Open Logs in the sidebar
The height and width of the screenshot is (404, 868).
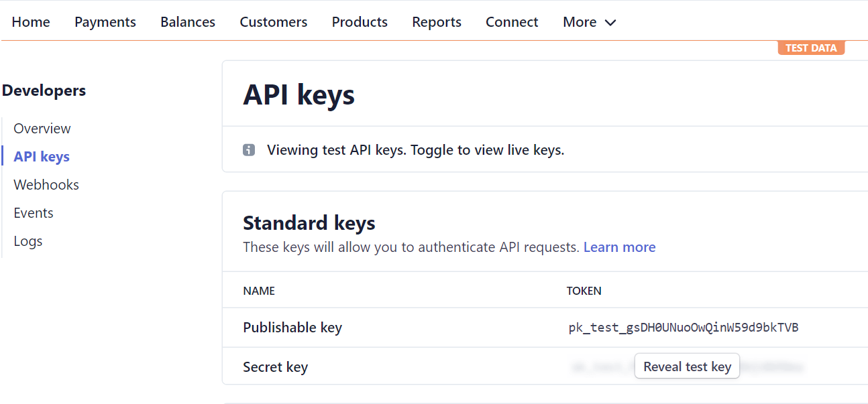pos(28,241)
